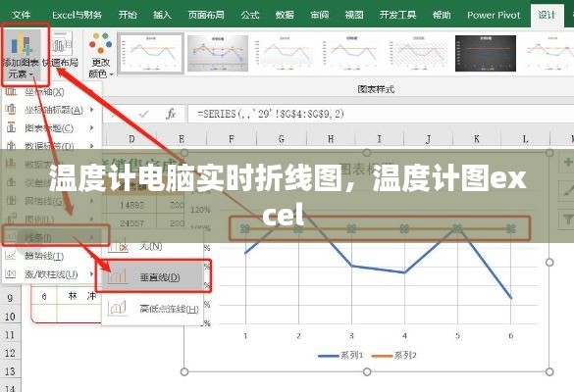Choose 线条(I) menu entry
Image resolution: width=574 pixels, height=392 pixels.
[x=55, y=238]
